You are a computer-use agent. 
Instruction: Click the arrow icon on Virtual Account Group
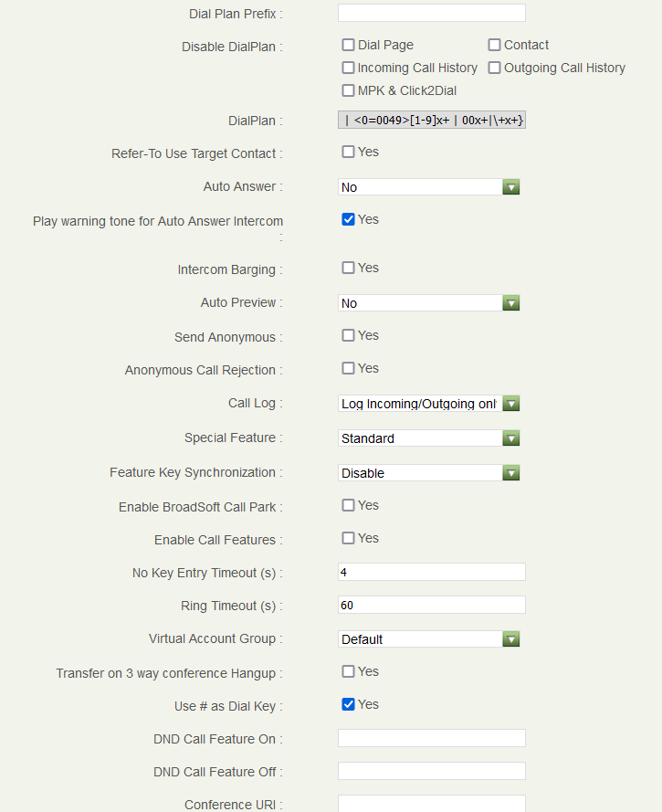pyautogui.click(x=511, y=638)
